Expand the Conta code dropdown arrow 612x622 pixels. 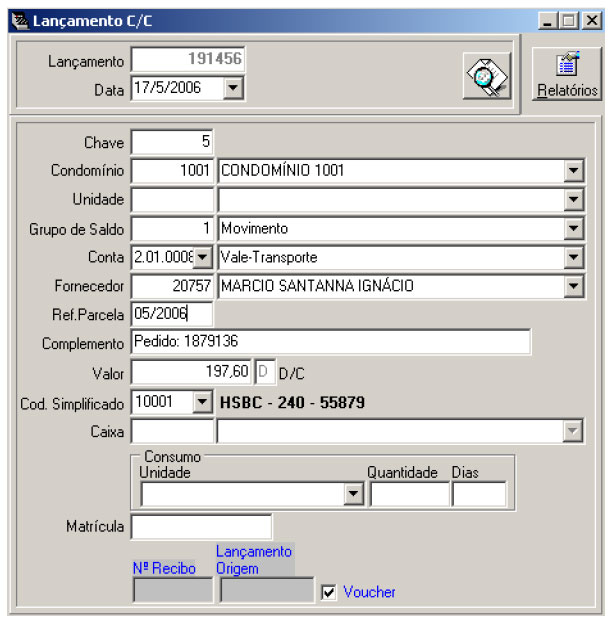coord(203,258)
